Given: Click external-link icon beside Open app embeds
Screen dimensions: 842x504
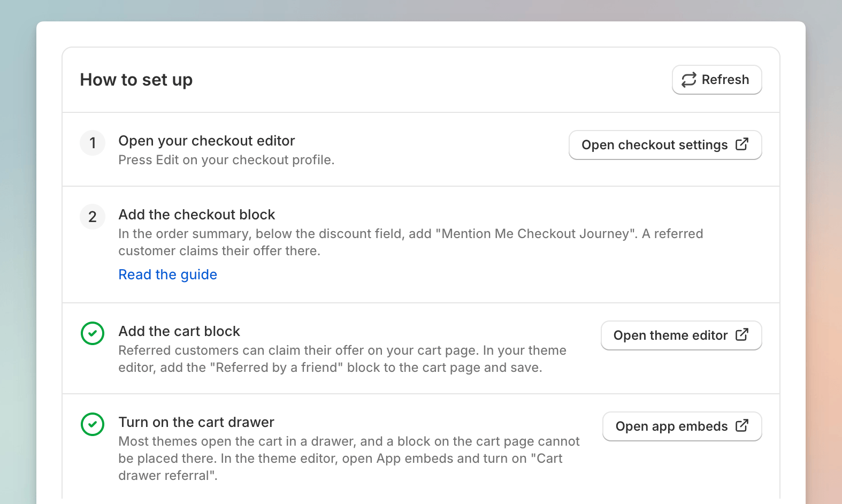Looking at the screenshot, I should click(x=742, y=426).
